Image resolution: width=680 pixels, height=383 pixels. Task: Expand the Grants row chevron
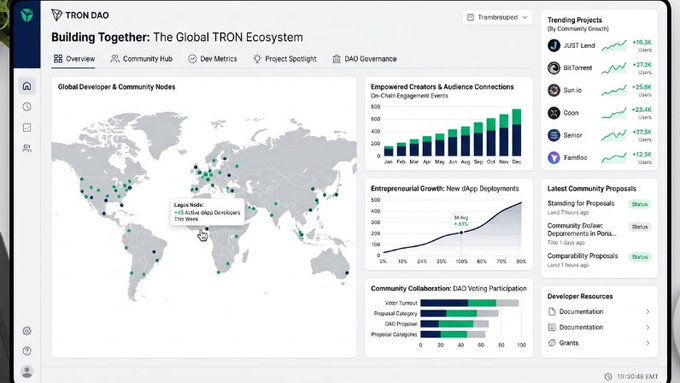coord(648,343)
